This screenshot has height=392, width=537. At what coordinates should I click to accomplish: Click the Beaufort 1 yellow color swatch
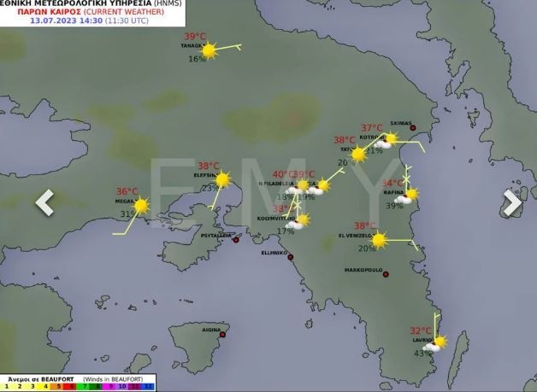[8, 387]
